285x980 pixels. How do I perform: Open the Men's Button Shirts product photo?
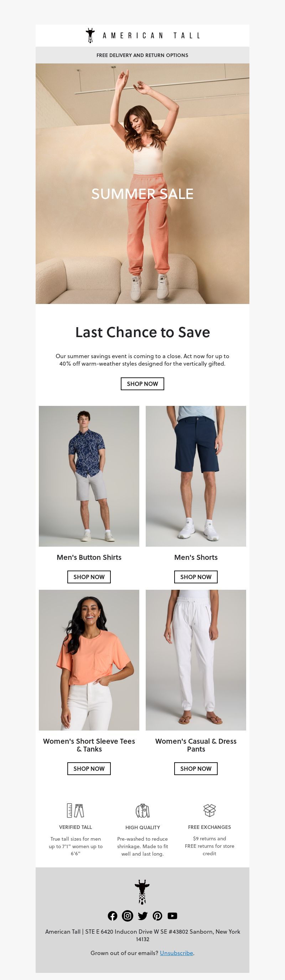tap(89, 476)
